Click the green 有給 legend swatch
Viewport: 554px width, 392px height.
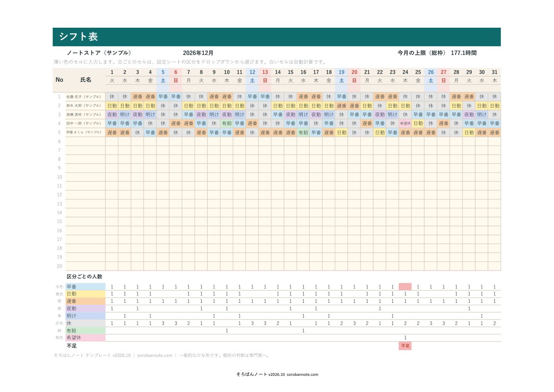coord(85,331)
